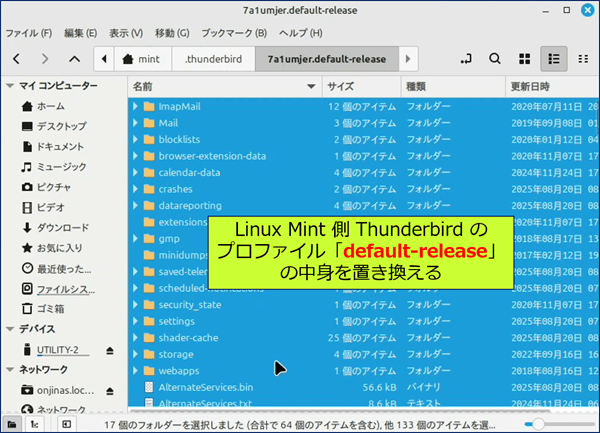Select the browser-extension-data folder
The width and height of the screenshot is (600, 433).
tap(212, 156)
